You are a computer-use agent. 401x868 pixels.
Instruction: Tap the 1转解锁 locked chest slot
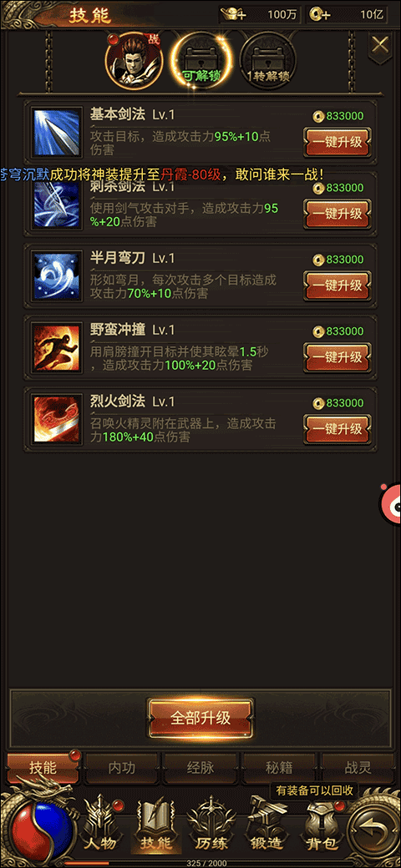pyautogui.click(x=268, y=60)
